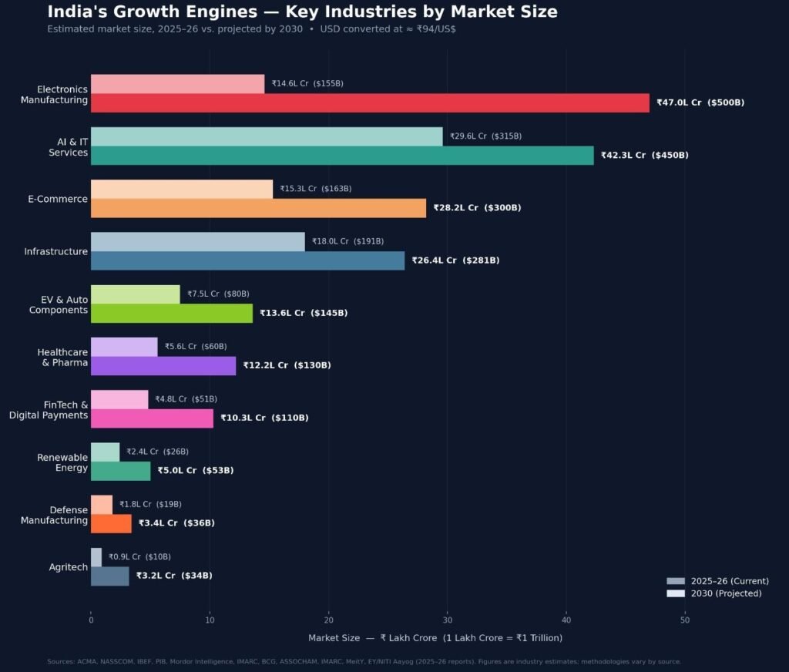Click the ₹47.0L Cr ($500B) value label
Viewport: 789px width, 672px height.
[700, 102]
